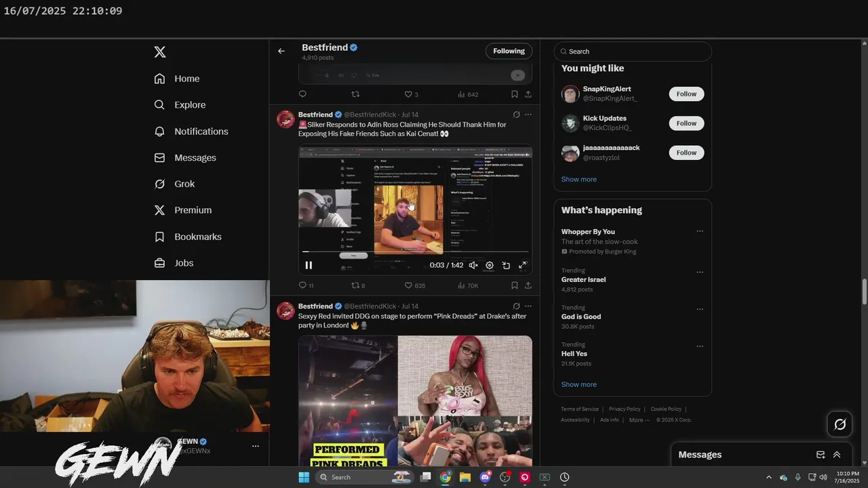Enter fullscreen on the Sliker video
Screen dimensions: 868x488
coord(523,266)
